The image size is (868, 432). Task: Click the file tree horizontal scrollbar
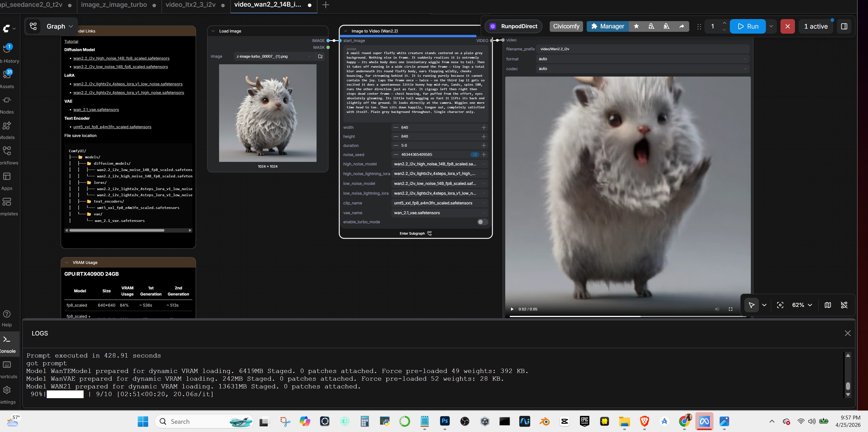point(117,230)
